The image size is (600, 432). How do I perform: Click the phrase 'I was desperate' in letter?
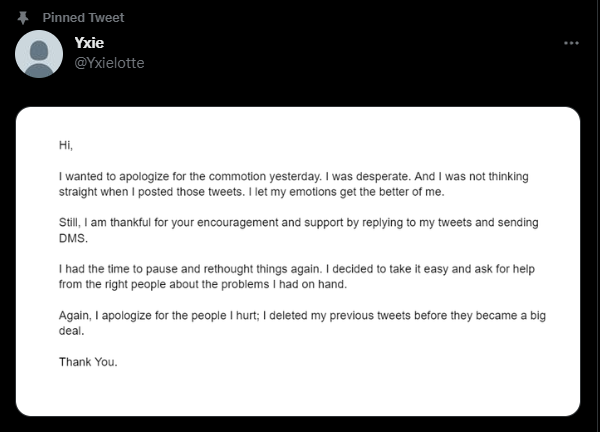click(368, 176)
